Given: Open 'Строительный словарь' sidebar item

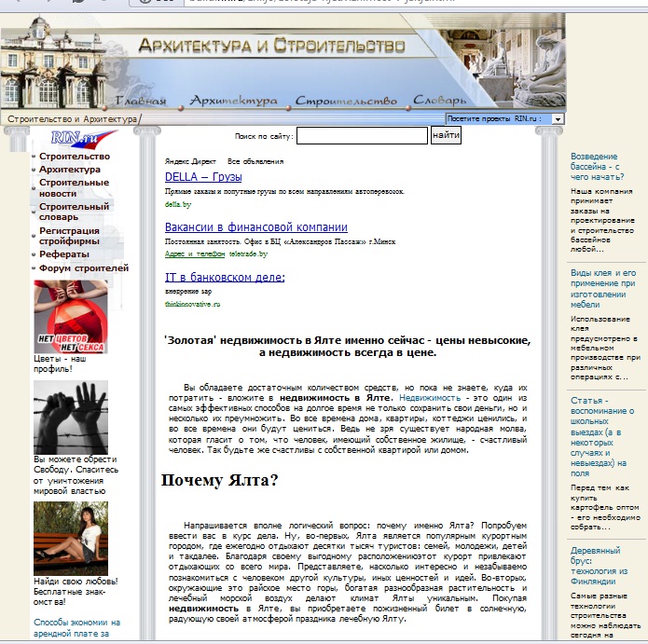Looking at the screenshot, I should pyautogui.click(x=74, y=212).
